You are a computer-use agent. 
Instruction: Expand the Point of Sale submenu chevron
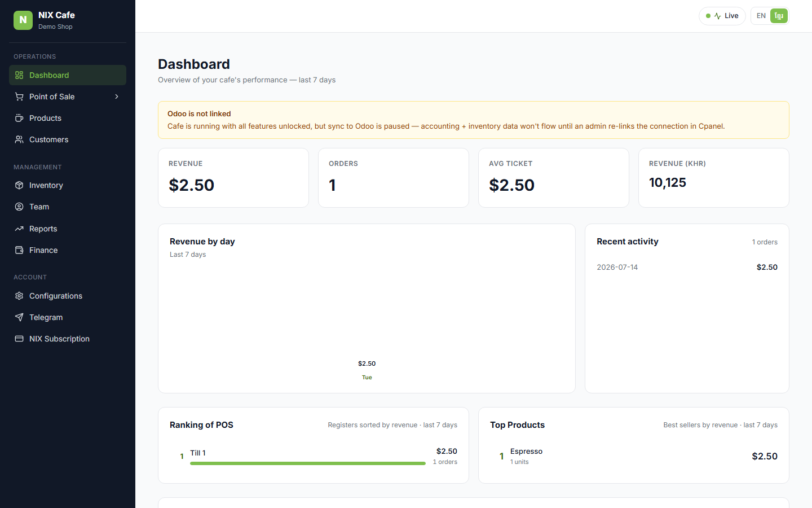tap(117, 97)
